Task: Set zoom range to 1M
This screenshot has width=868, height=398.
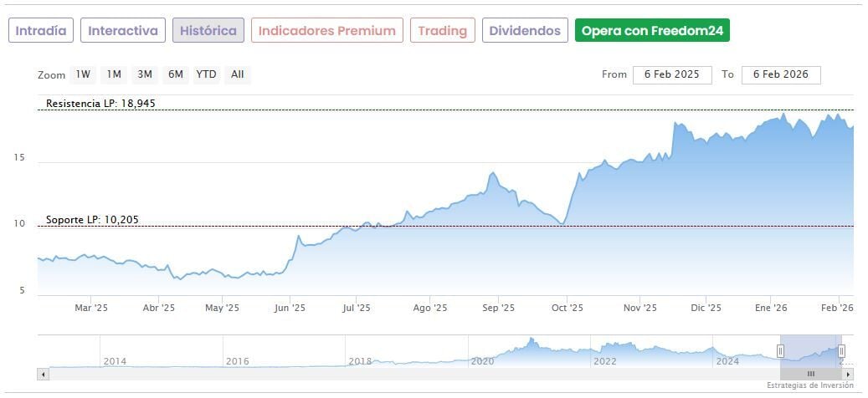Action: click(114, 74)
